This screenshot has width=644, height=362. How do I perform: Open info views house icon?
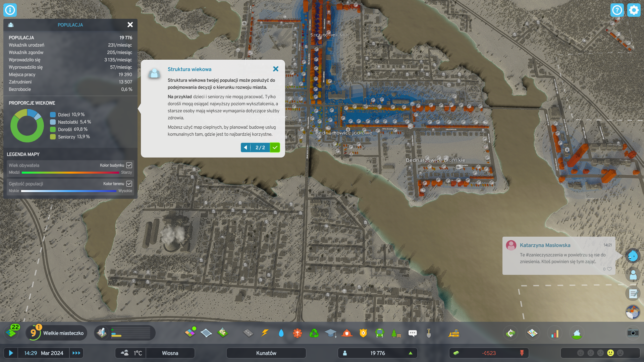tap(577, 333)
